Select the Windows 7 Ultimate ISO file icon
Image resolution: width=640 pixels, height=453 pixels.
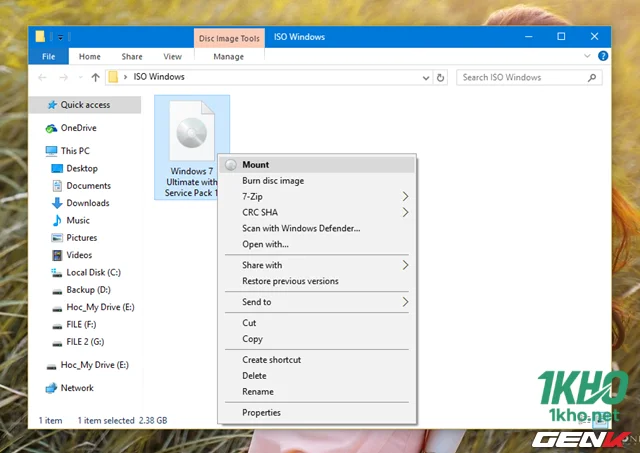coord(192,131)
